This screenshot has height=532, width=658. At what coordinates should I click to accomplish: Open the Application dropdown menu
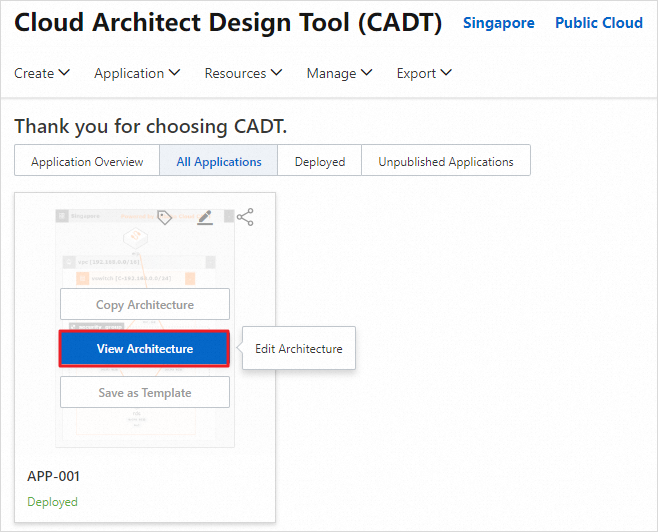coord(137,73)
